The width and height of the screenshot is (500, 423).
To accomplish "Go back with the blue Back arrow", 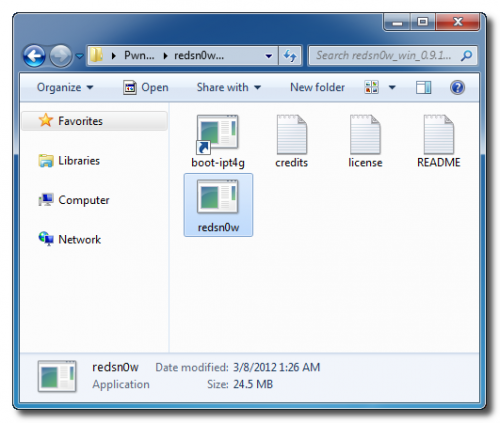I will [34, 56].
